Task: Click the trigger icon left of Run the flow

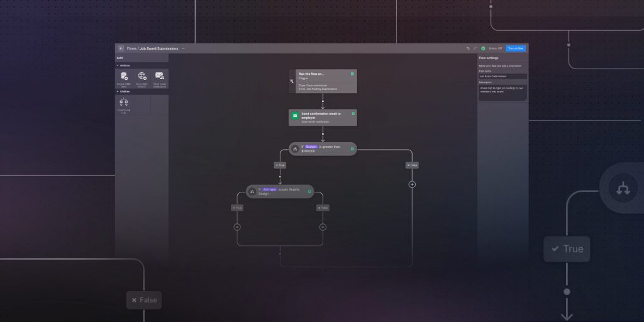Action: pos(292,81)
